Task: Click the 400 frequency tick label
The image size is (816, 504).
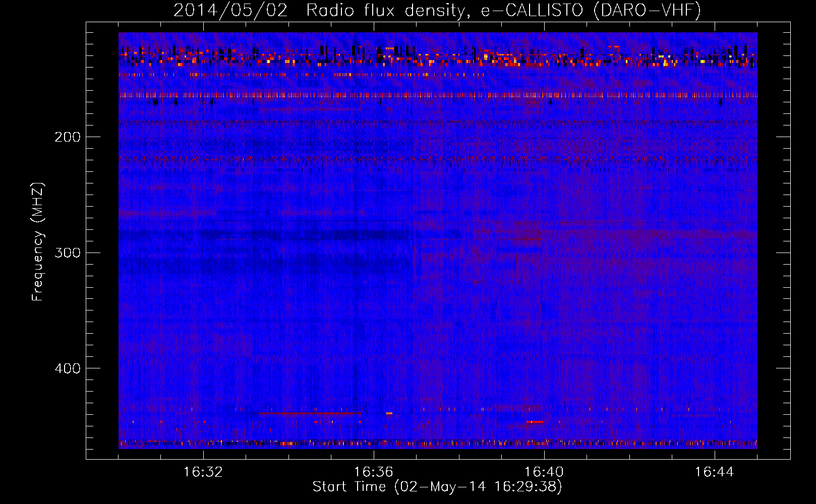Action: point(68,368)
